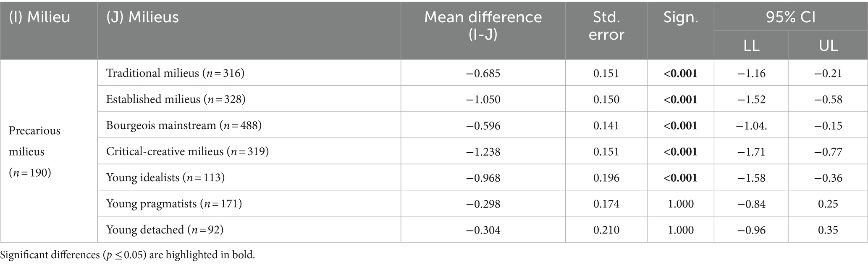Select the "Std. error" column header
The height and width of the screenshot is (265, 868).
point(606,26)
